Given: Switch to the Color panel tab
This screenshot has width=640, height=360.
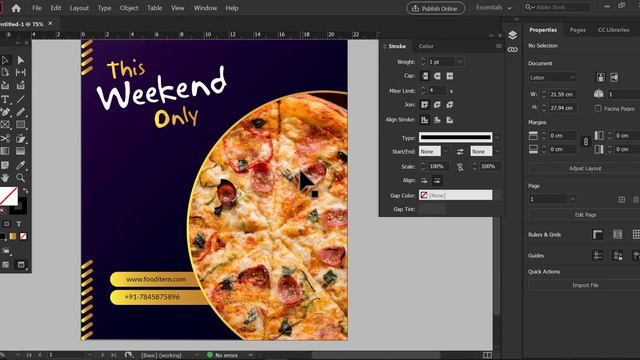Looking at the screenshot, I should pyautogui.click(x=426, y=46).
